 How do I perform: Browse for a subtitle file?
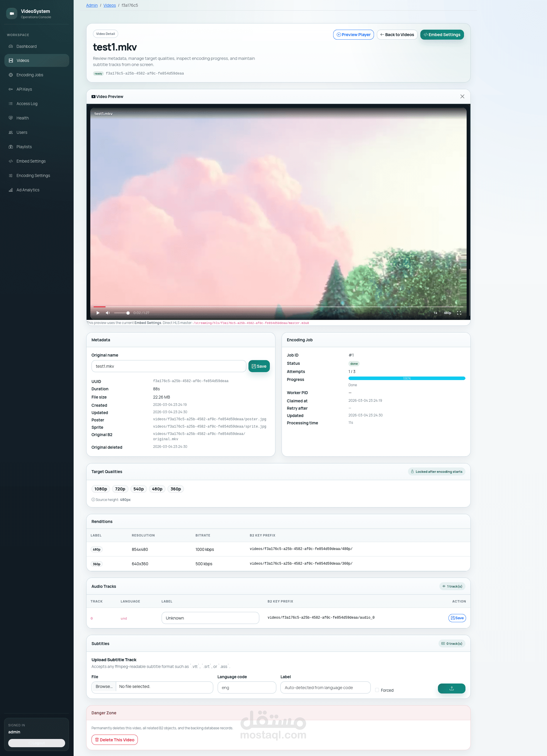(x=104, y=687)
